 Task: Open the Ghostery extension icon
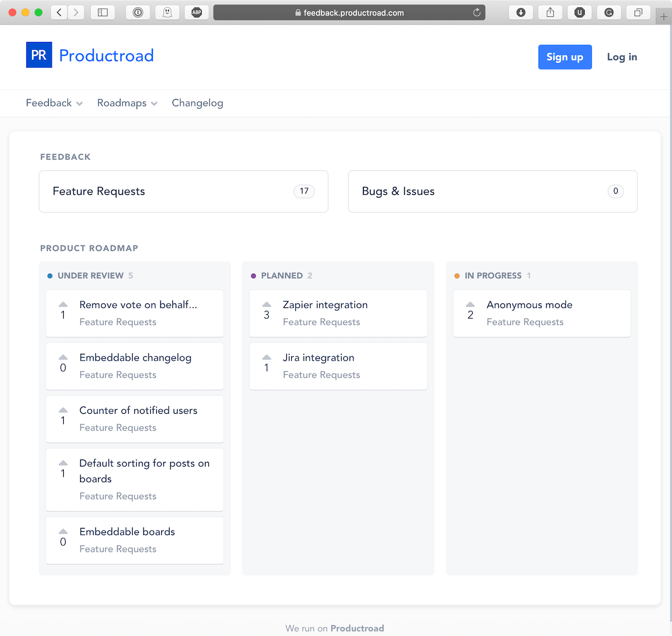click(167, 12)
